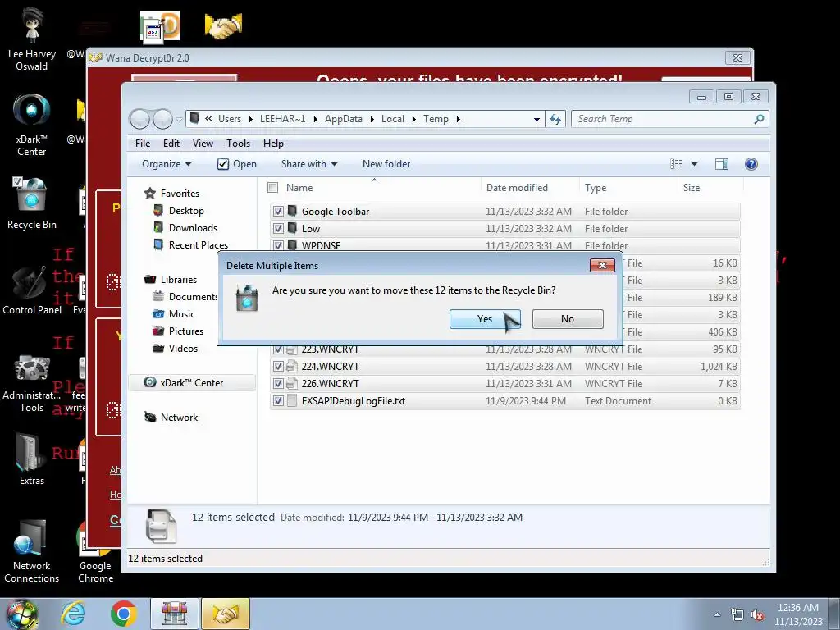Confirm deletion with the Yes button
Viewport: 840px width, 630px height.
485,319
